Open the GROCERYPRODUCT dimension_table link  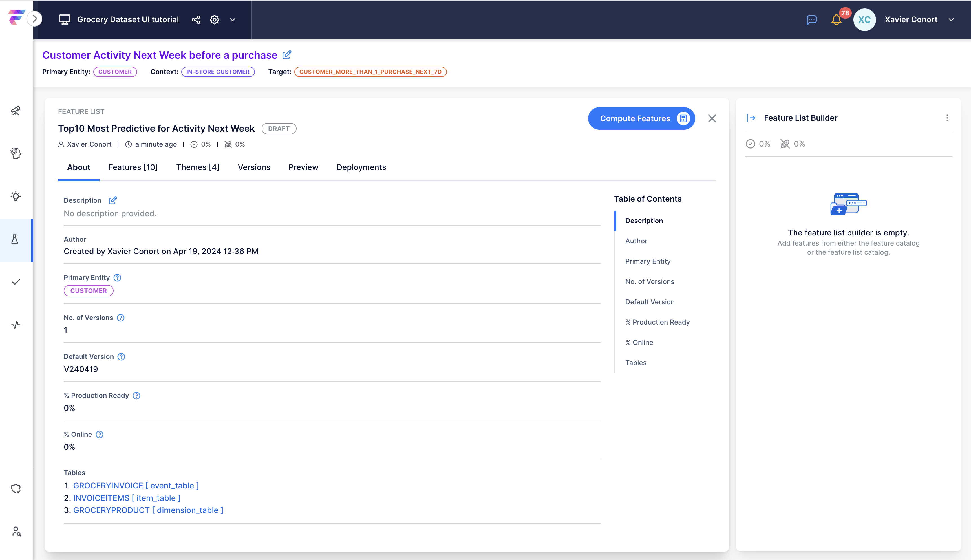coord(148,510)
